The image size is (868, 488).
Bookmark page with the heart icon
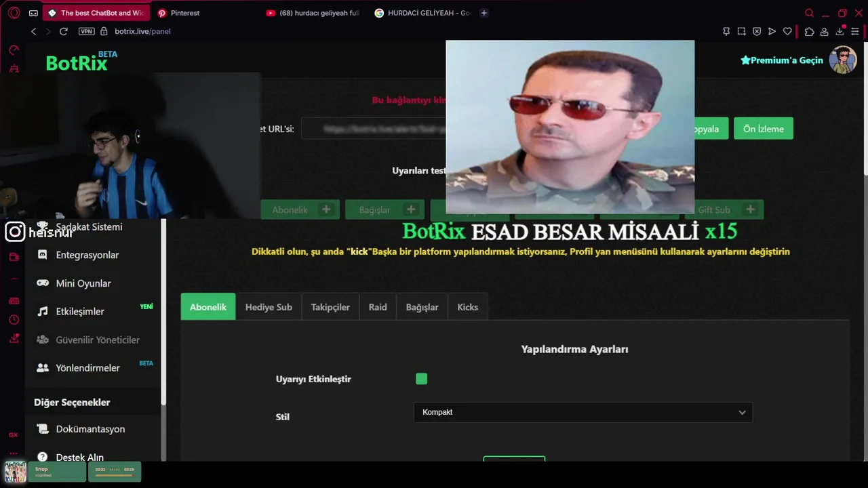787,31
